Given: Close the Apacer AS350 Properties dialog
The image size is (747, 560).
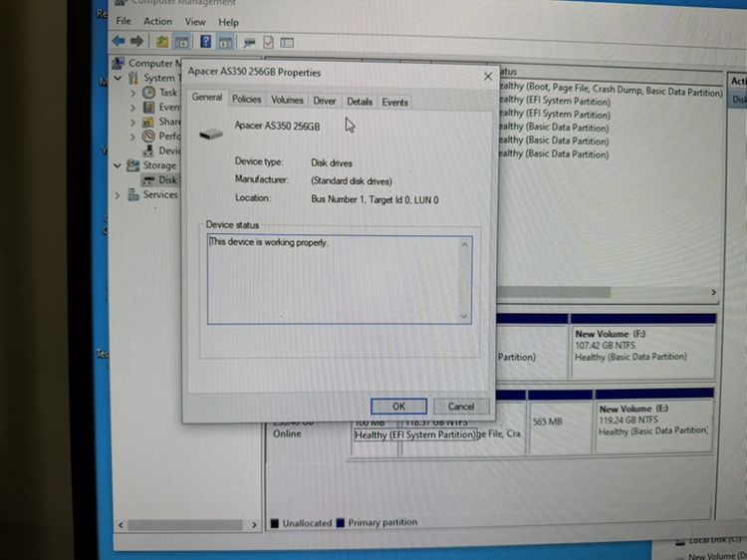Looking at the screenshot, I should pos(487,77).
